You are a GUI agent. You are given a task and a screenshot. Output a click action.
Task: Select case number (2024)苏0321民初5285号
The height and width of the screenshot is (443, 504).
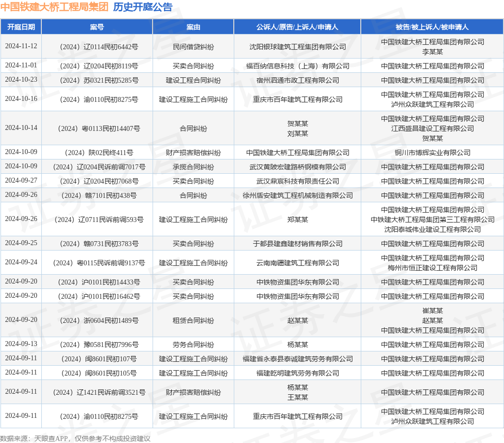(x=99, y=80)
